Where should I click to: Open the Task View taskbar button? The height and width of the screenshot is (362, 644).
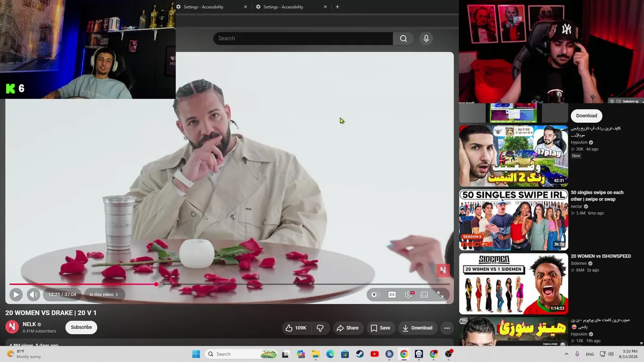tap(286, 354)
